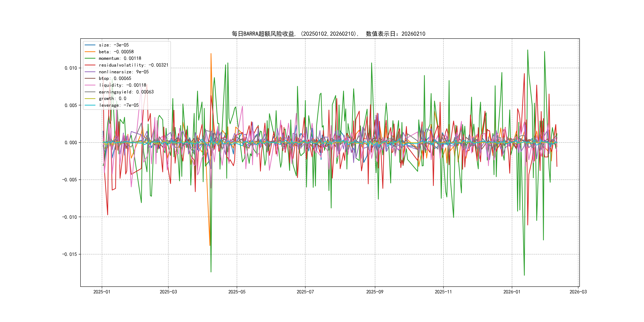The width and height of the screenshot is (644, 322).
Task: Select the nonlinearsize legend label
Action: point(123,72)
